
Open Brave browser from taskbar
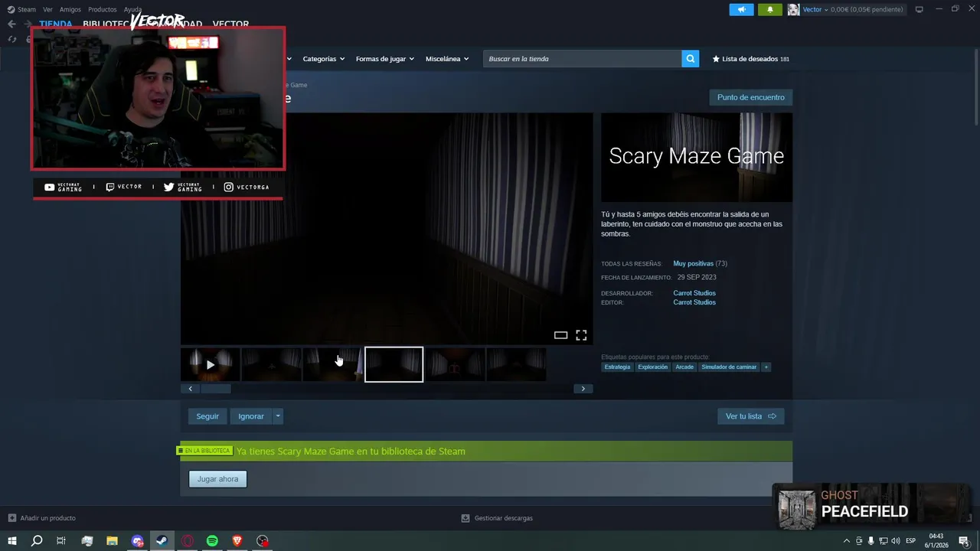(x=237, y=541)
